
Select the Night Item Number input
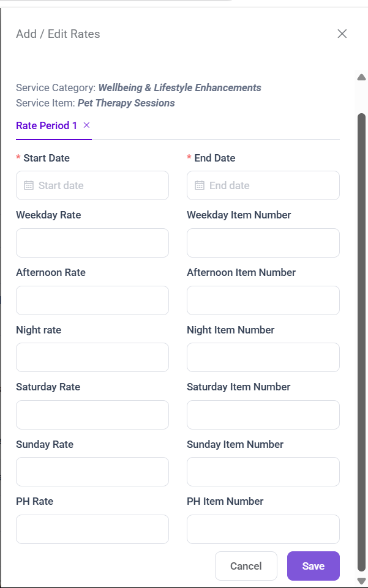click(x=263, y=357)
